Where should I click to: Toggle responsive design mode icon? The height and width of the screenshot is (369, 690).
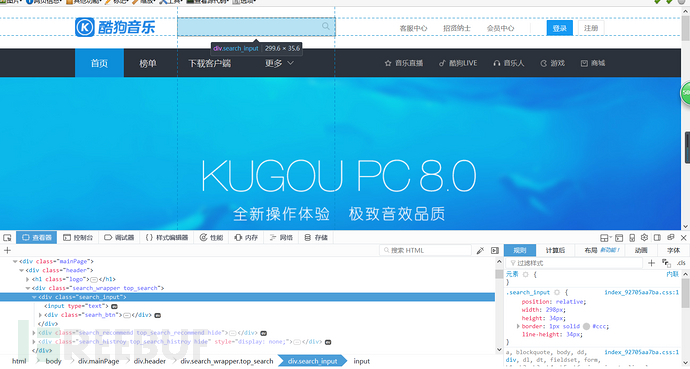[632, 238]
